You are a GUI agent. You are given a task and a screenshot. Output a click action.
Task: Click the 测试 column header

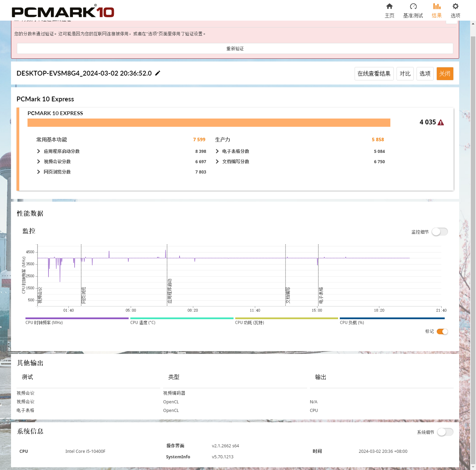[x=28, y=377]
